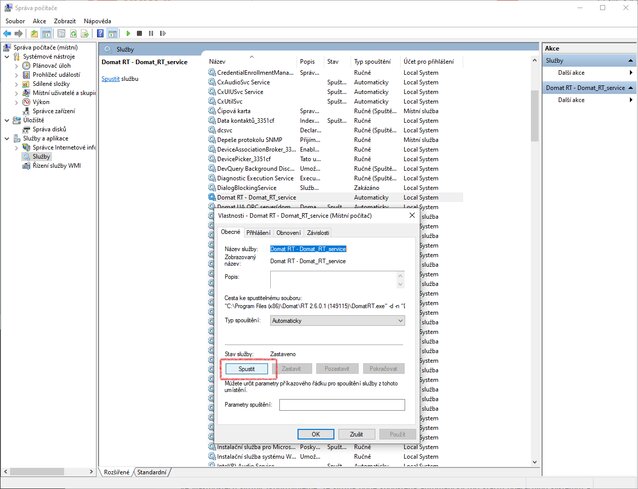Image resolution: width=638 pixels, height=489 pixels.
Task: Open Správa disků in the tree
Action: (50, 129)
